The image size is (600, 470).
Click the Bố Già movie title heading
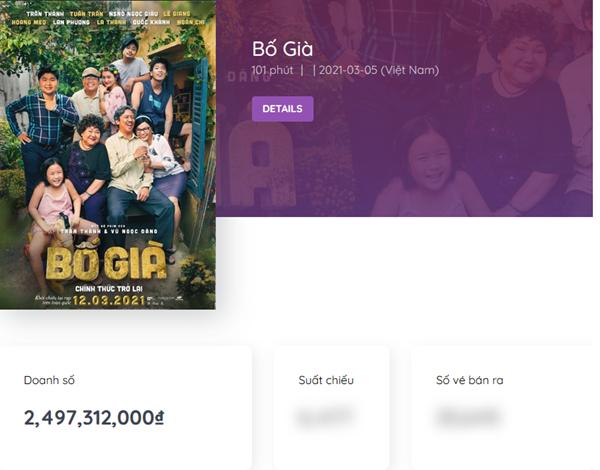(x=283, y=49)
